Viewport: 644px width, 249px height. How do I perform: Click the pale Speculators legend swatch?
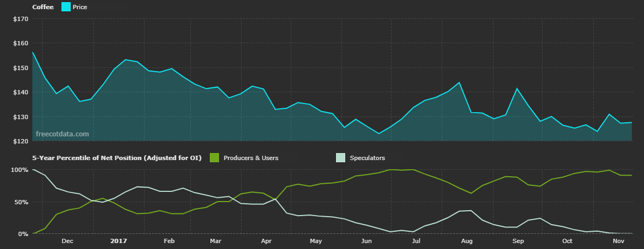coord(340,158)
